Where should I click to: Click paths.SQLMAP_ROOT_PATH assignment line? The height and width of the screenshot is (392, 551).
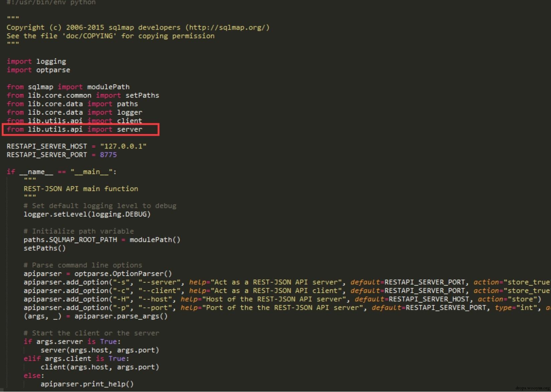pos(102,240)
